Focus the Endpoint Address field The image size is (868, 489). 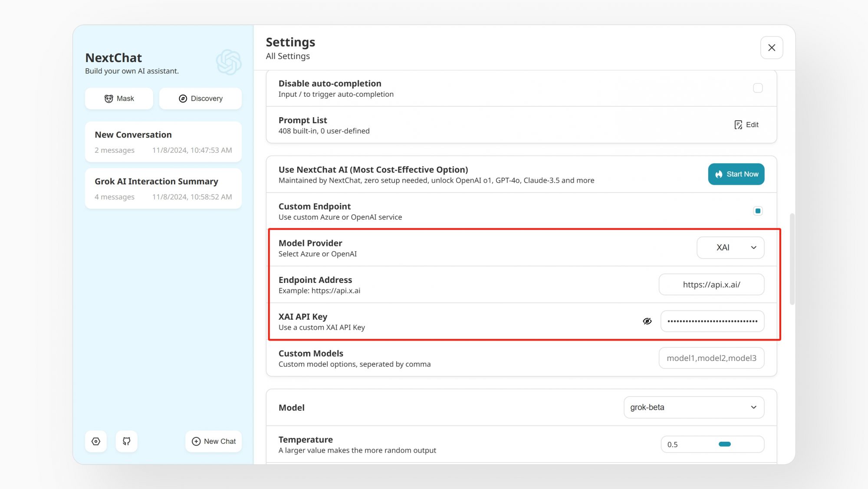[x=711, y=285]
